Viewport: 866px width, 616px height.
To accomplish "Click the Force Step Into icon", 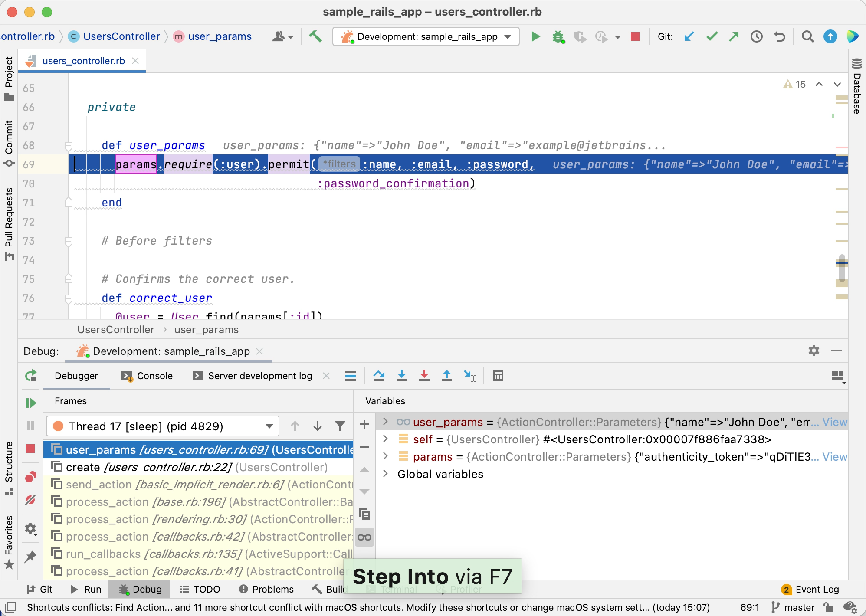I will coord(424,376).
